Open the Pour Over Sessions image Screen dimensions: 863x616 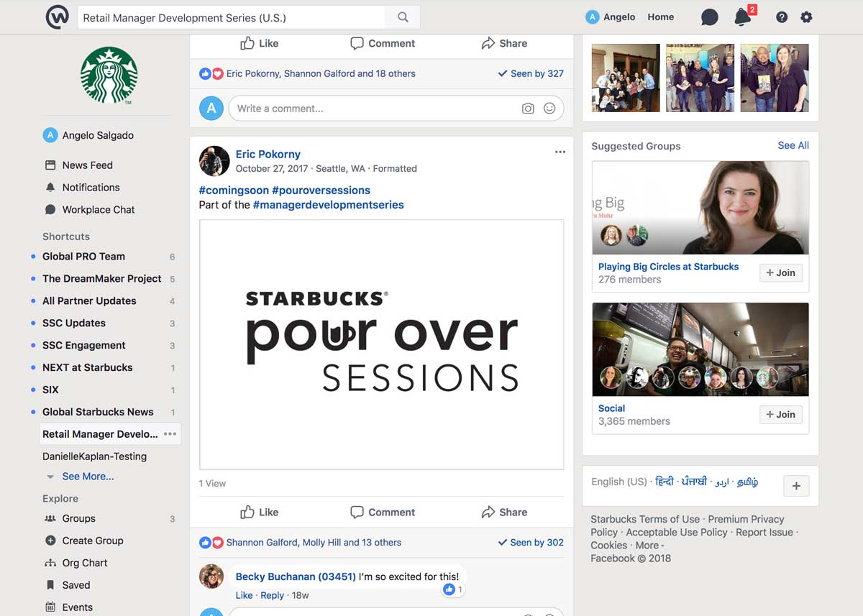click(382, 345)
